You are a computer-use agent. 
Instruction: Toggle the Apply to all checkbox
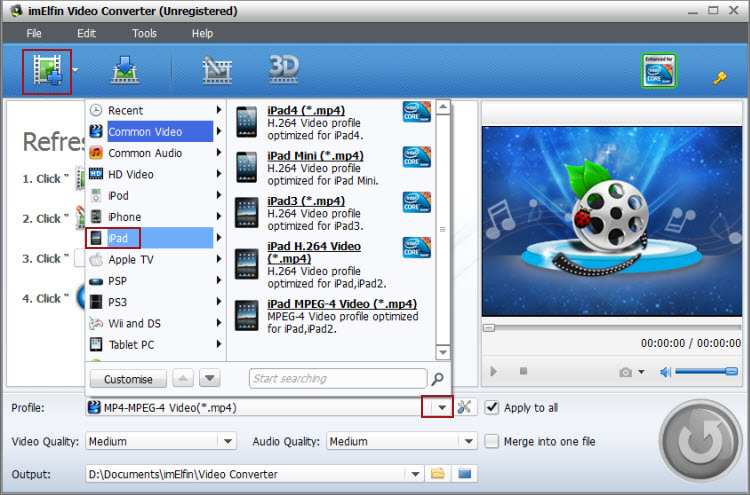492,407
